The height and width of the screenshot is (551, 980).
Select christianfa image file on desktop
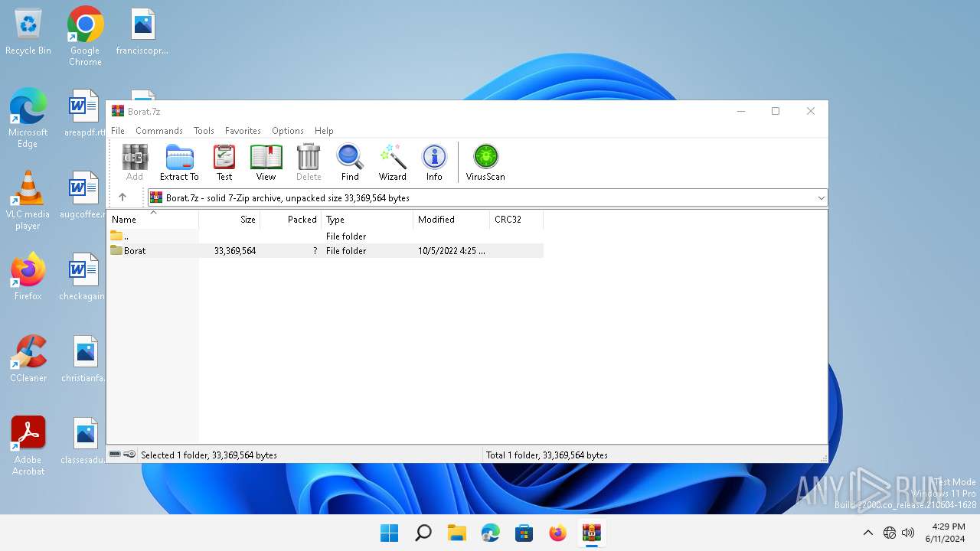(x=84, y=360)
